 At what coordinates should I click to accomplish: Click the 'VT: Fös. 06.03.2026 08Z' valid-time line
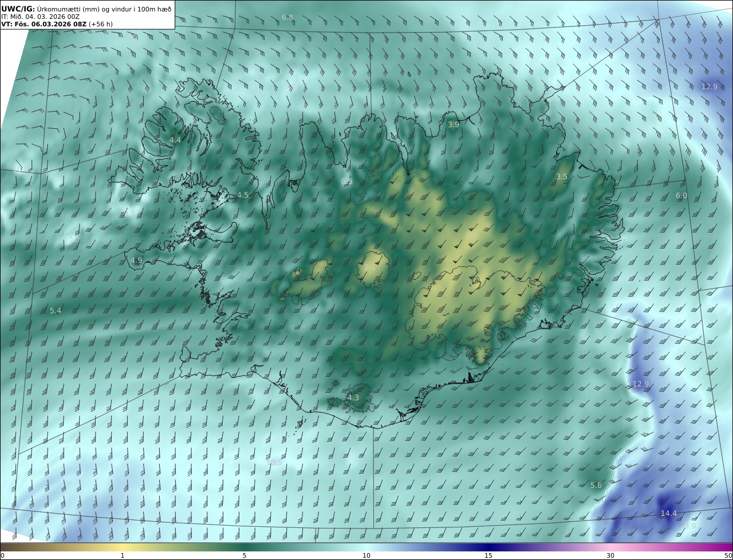pos(57,25)
